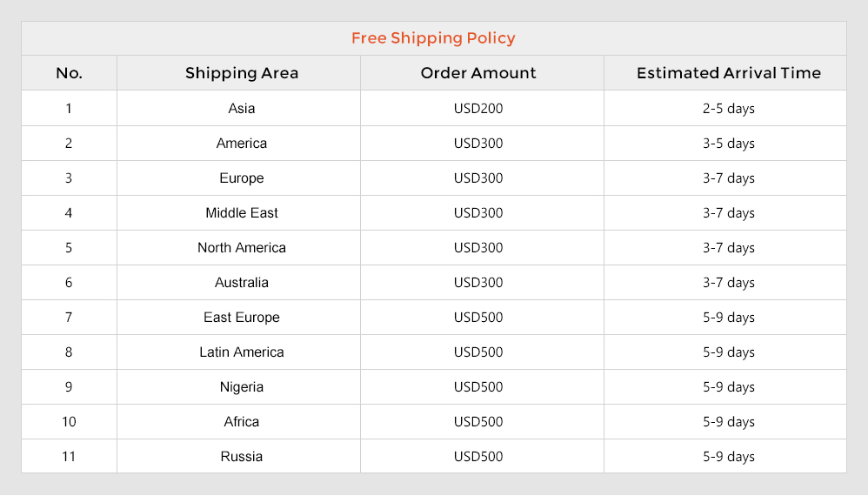Select the East Europe cell

[x=242, y=318]
